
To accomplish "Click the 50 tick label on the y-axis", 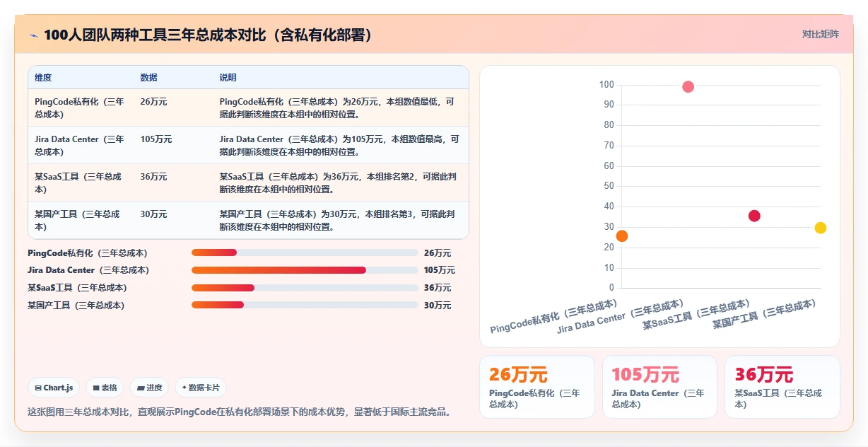I will coord(609,186).
